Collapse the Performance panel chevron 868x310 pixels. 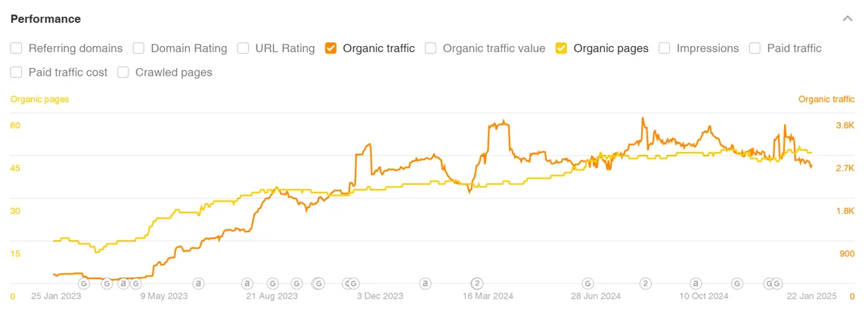point(848,19)
